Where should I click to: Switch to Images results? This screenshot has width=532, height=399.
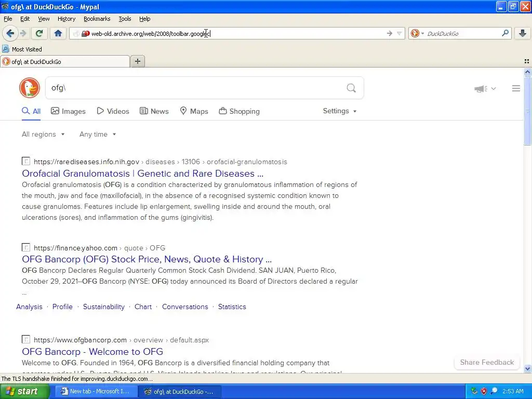pos(68,111)
